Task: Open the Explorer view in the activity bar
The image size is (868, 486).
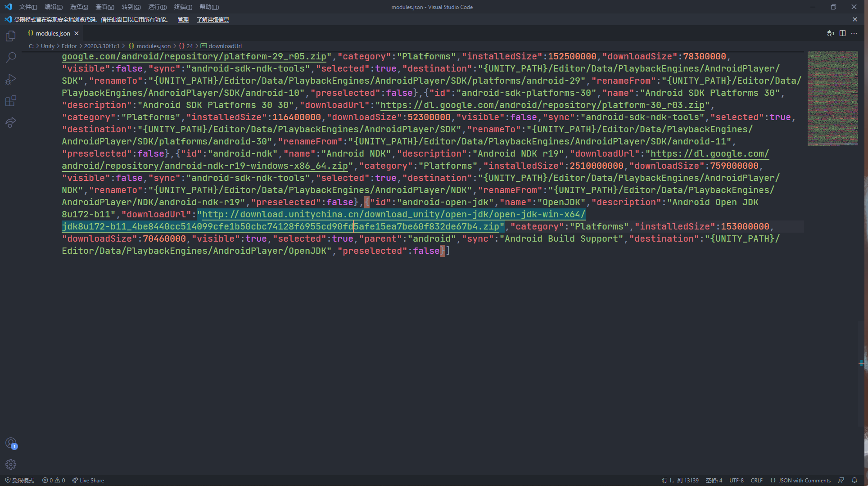Action: (x=10, y=36)
